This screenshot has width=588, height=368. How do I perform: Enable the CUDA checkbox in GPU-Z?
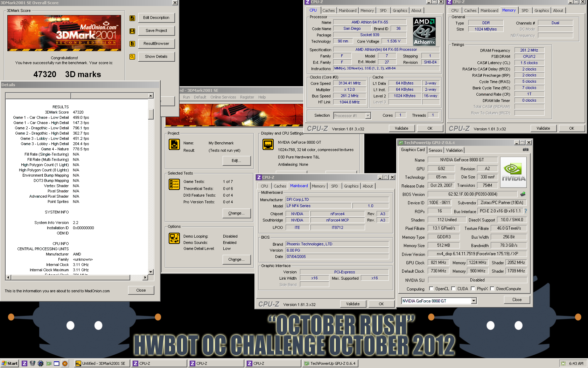[x=453, y=289]
